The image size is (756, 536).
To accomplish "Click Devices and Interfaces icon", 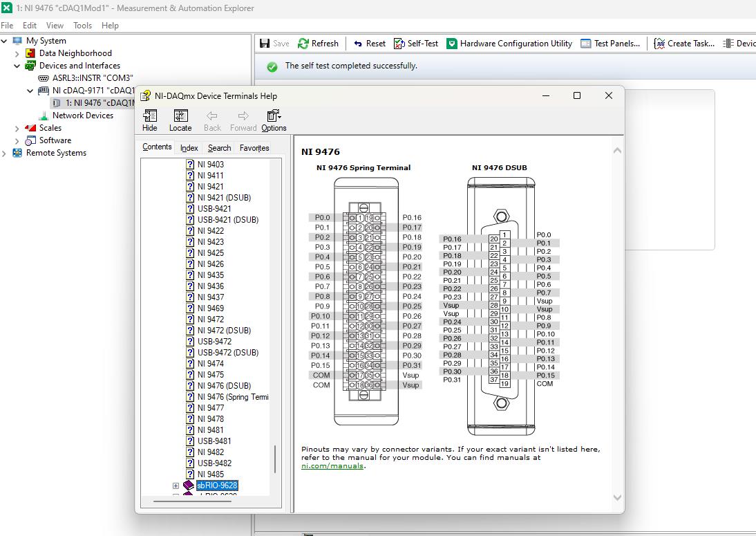I will (x=30, y=66).
